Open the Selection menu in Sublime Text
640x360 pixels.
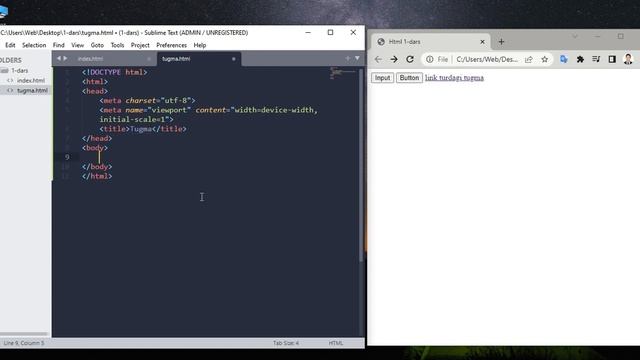[x=34, y=45]
